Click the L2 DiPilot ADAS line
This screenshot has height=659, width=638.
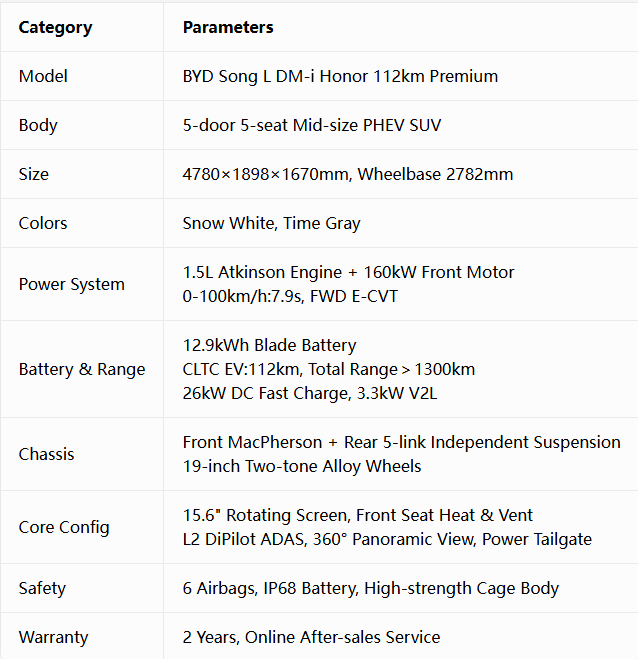(x=387, y=539)
